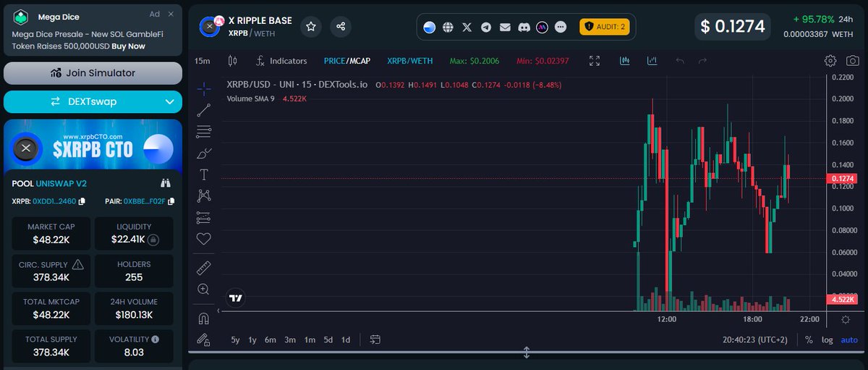
Task: Set chart range to 6m
Action: point(271,340)
